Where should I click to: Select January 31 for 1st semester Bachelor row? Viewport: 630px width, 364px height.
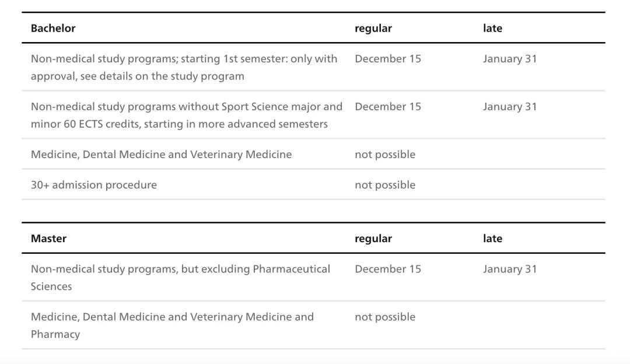[x=510, y=58]
